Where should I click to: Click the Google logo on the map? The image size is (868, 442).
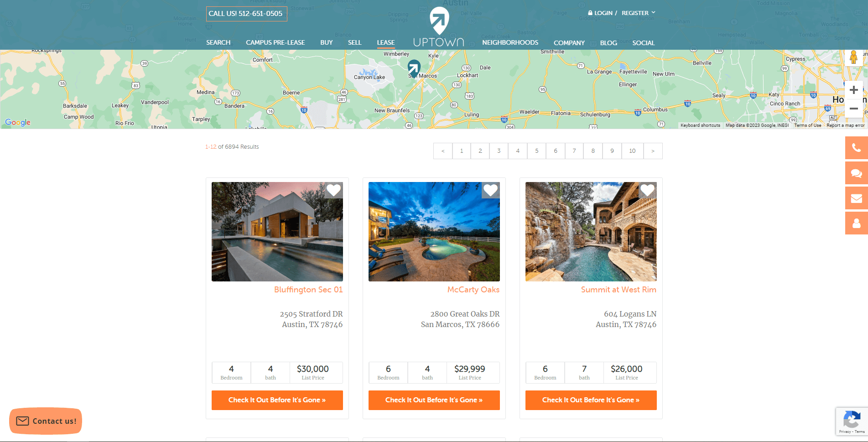(18, 122)
